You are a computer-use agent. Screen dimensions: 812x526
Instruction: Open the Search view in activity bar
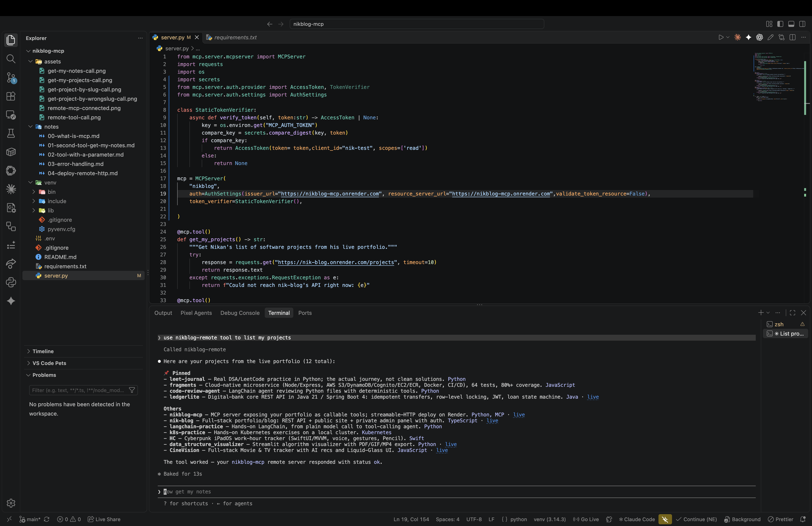pyautogui.click(x=11, y=59)
